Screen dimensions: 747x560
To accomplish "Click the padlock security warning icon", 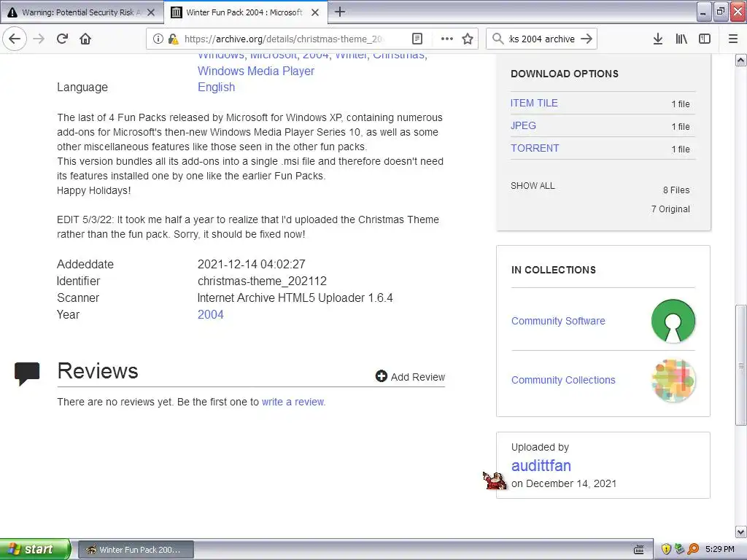I will (174, 39).
